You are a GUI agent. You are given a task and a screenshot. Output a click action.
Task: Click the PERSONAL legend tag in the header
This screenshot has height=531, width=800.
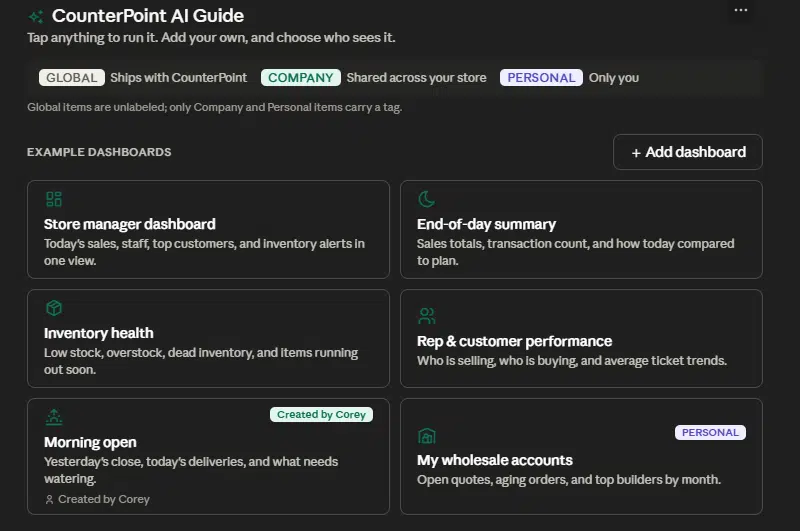[x=541, y=78]
